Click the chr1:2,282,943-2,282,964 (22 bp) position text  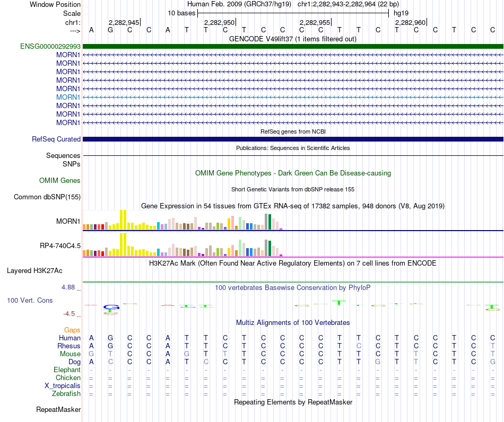(x=348, y=4)
